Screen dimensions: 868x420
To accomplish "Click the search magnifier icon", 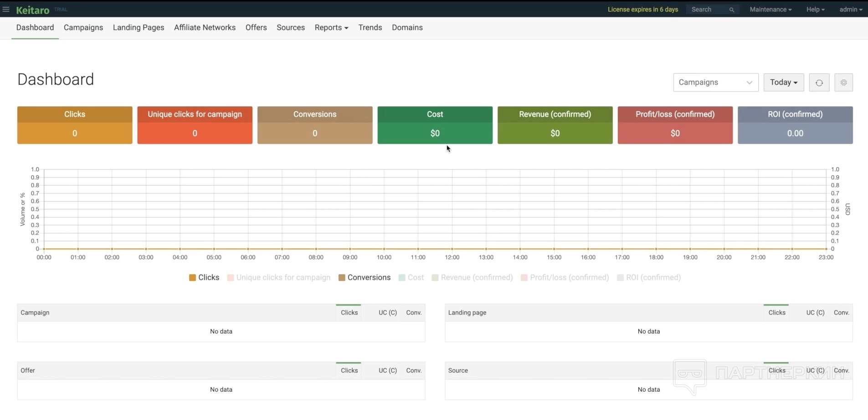I will point(731,10).
